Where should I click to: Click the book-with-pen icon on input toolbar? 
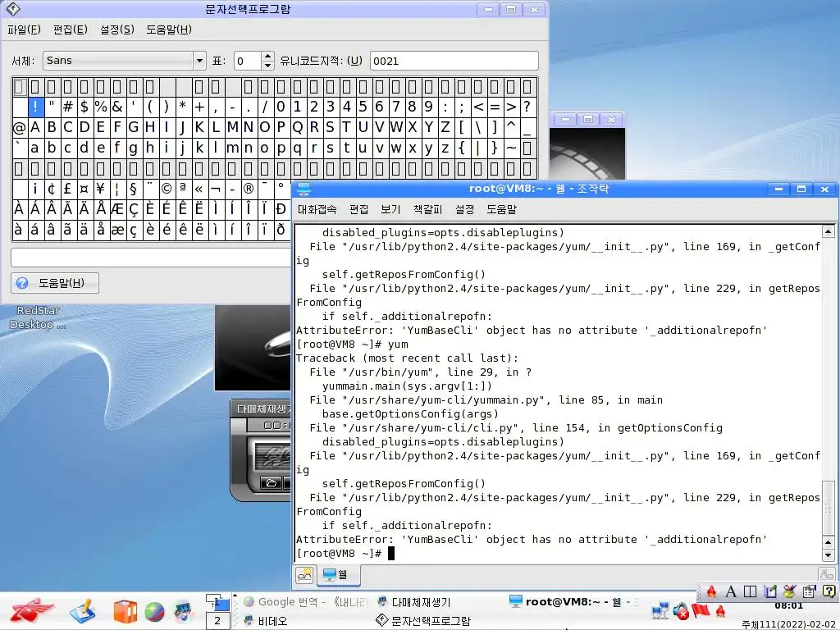(x=769, y=591)
